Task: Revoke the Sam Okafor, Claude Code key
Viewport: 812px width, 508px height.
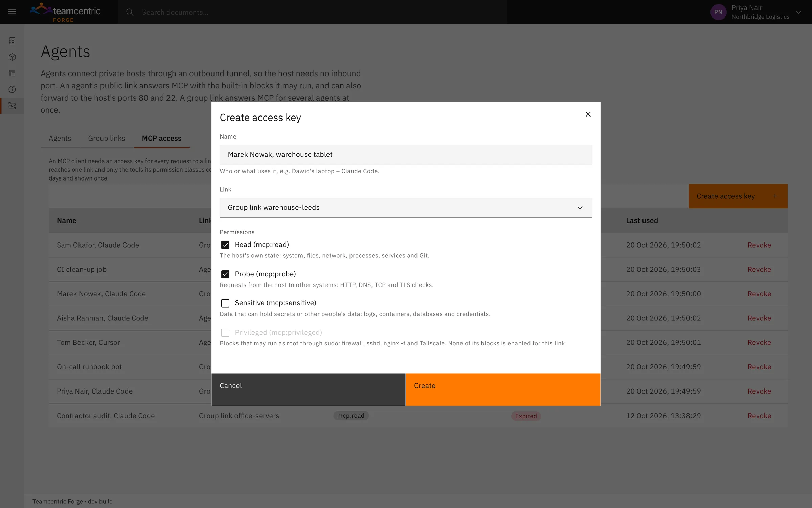Action: [x=759, y=245]
